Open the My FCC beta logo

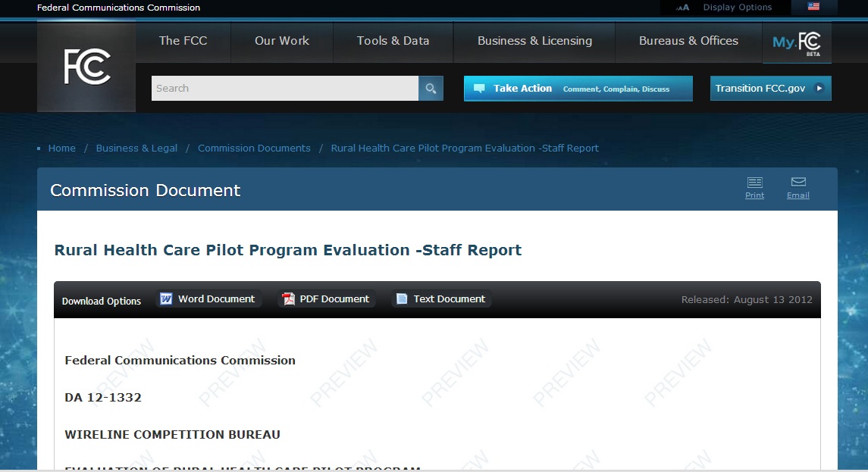[x=797, y=42]
